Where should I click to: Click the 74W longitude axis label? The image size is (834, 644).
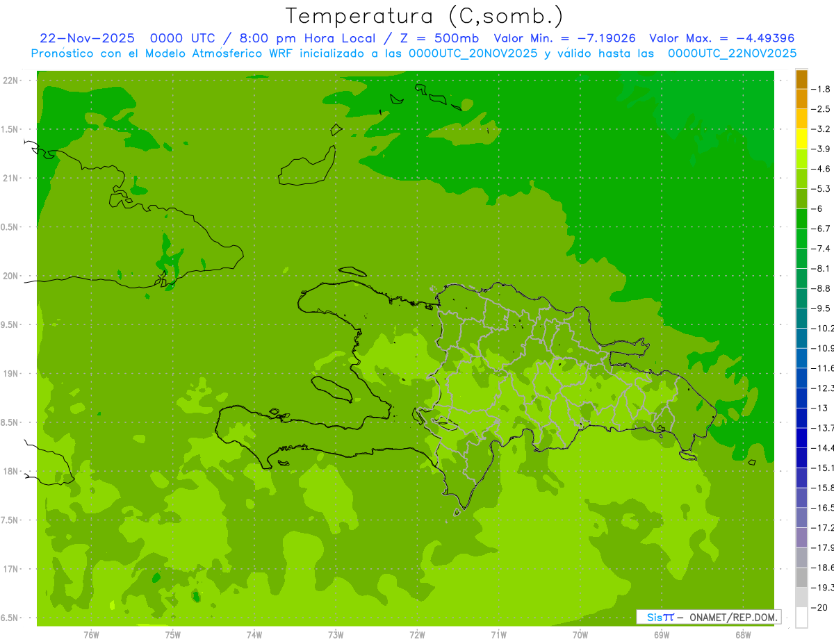[254, 634]
